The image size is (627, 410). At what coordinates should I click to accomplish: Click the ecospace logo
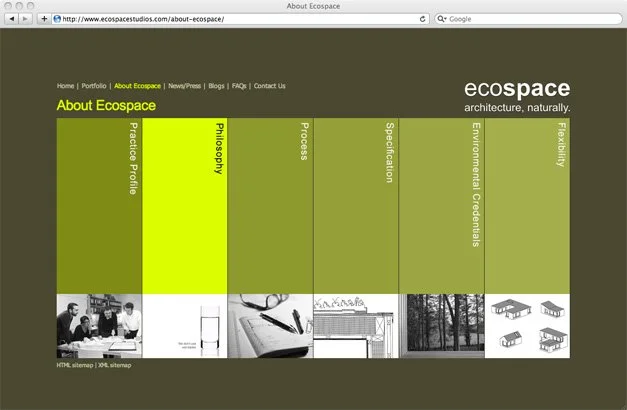[517, 89]
